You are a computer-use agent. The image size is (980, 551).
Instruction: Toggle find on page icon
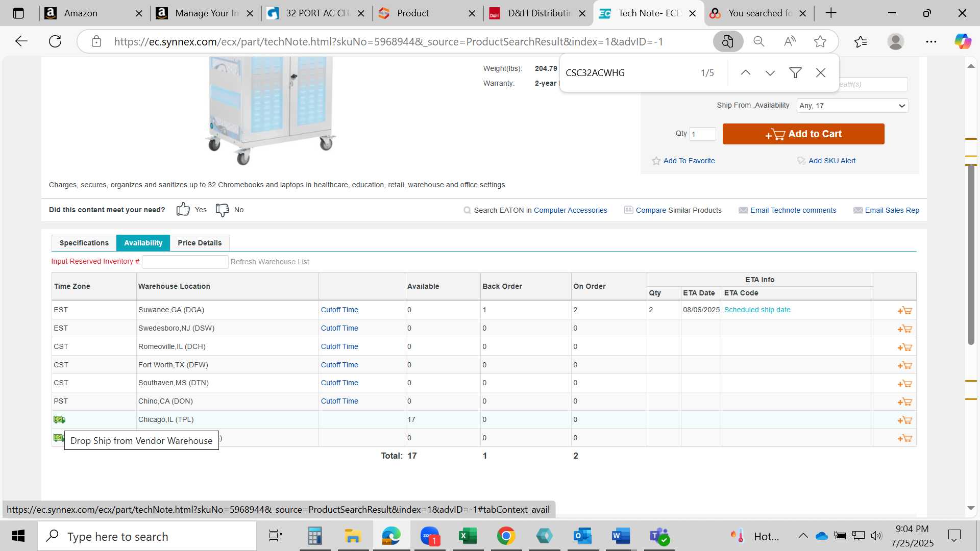click(x=728, y=41)
